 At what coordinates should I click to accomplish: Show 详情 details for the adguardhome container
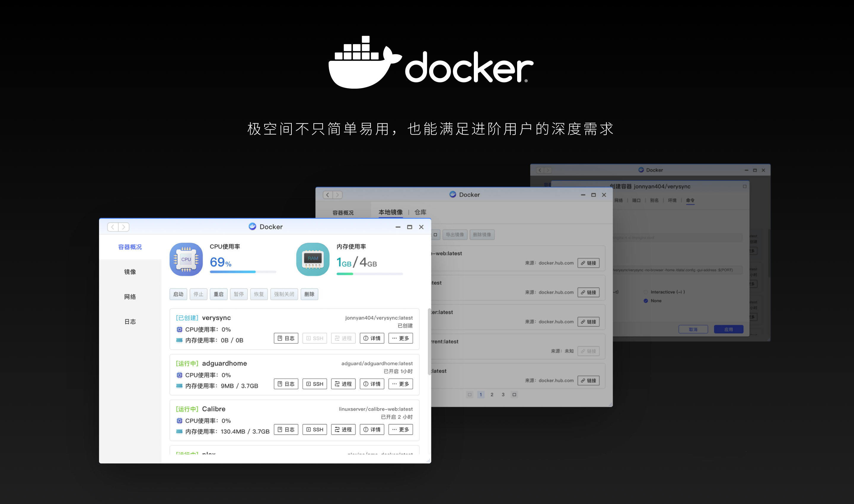click(372, 384)
